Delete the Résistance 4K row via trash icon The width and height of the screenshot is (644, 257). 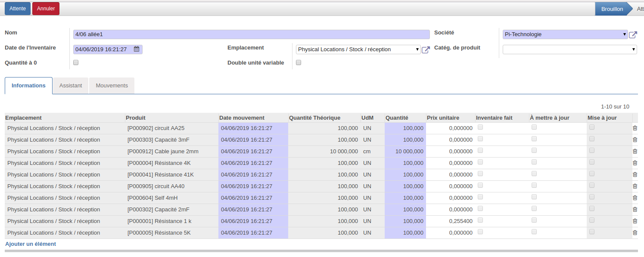[x=635, y=163]
